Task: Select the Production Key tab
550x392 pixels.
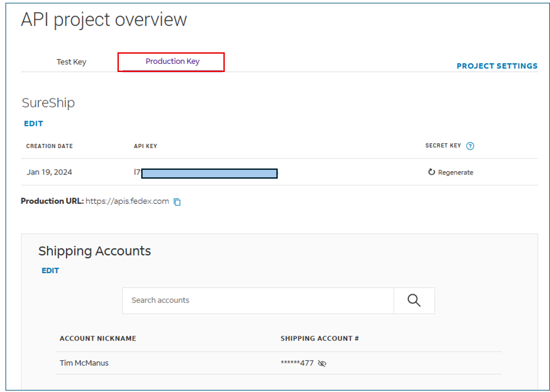Action: (x=172, y=62)
